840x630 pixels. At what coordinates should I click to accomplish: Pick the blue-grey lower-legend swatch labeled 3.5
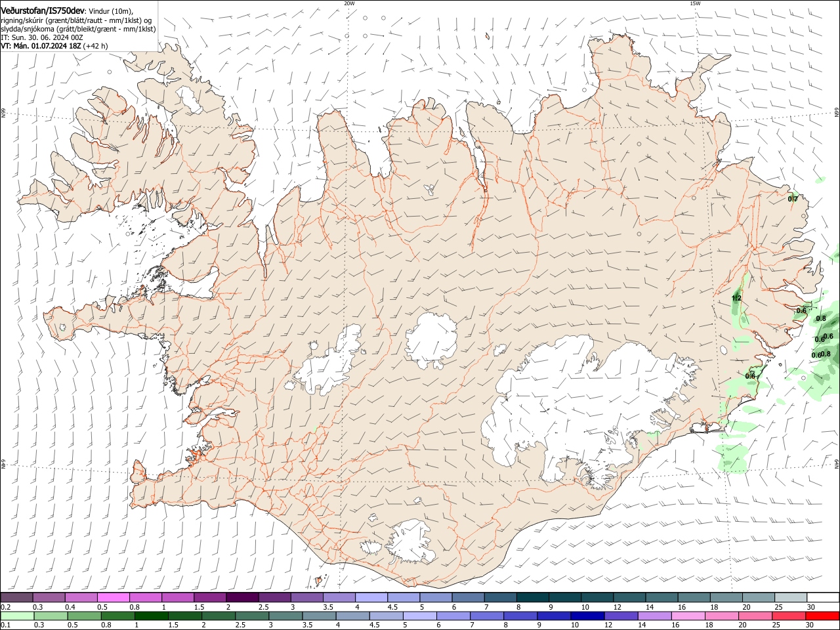(x=319, y=616)
